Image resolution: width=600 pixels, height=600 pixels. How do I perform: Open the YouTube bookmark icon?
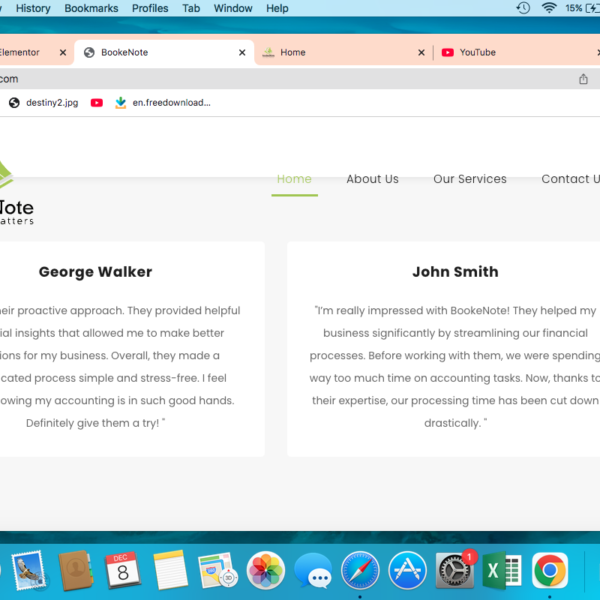tap(96, 103)
